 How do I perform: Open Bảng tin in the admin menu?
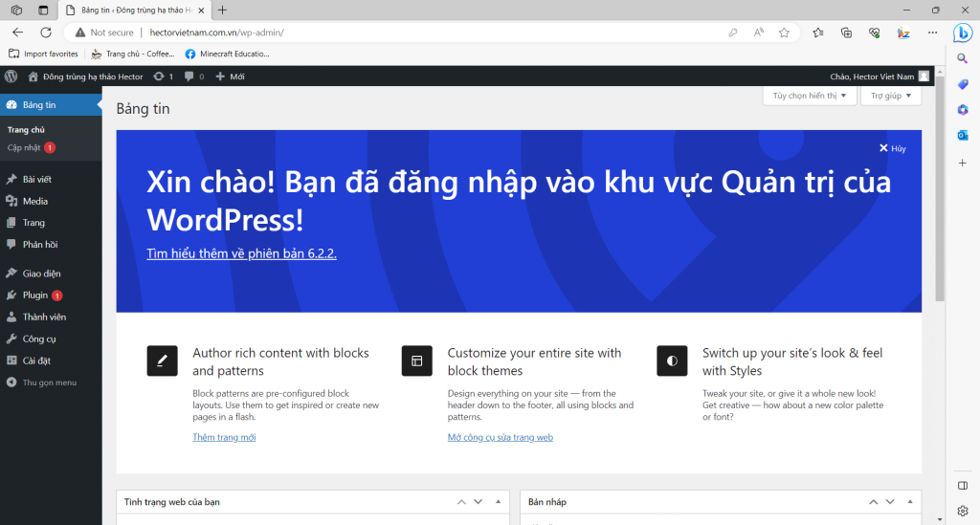[51, 105]
